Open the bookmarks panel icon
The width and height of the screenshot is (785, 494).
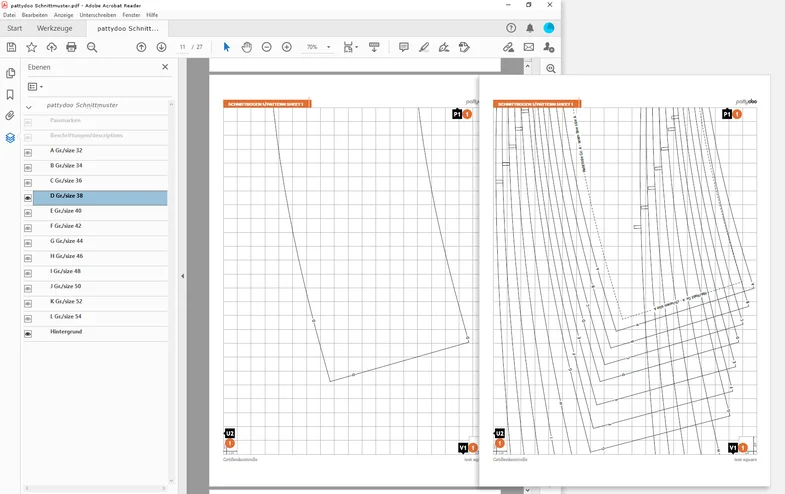pyautogui.click(x=10, y=95)
